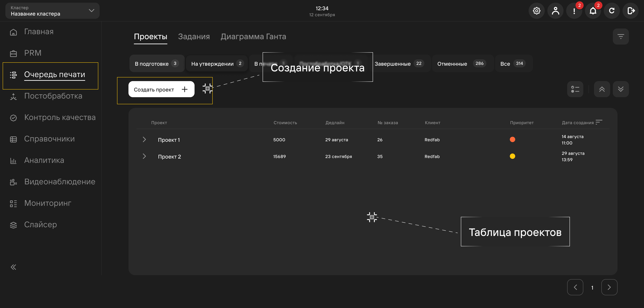The width and height of the screenshot is (644, 308).
Task: Toggle the list view icon button
Action: tap(575, 89)
